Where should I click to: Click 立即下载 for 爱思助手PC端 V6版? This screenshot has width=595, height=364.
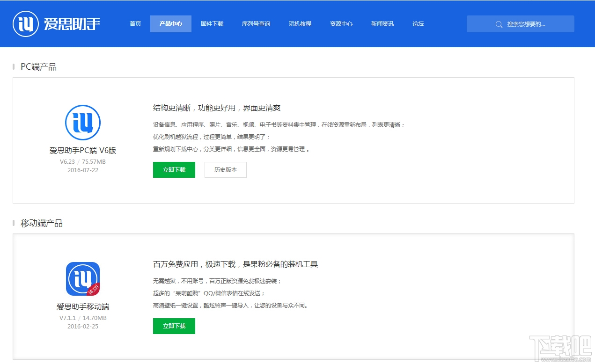click(x=174, y=170)
